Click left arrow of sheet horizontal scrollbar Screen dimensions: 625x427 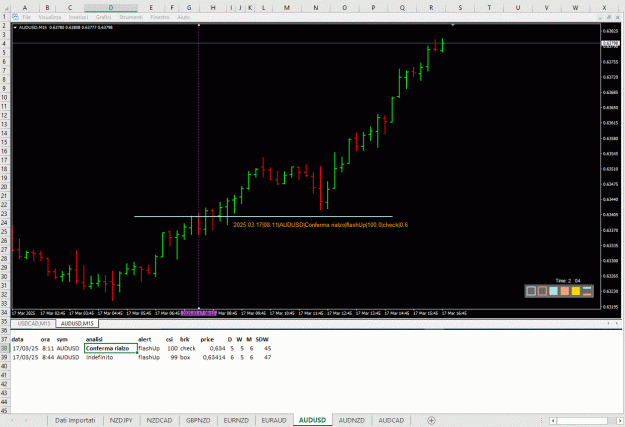(553, 421)
